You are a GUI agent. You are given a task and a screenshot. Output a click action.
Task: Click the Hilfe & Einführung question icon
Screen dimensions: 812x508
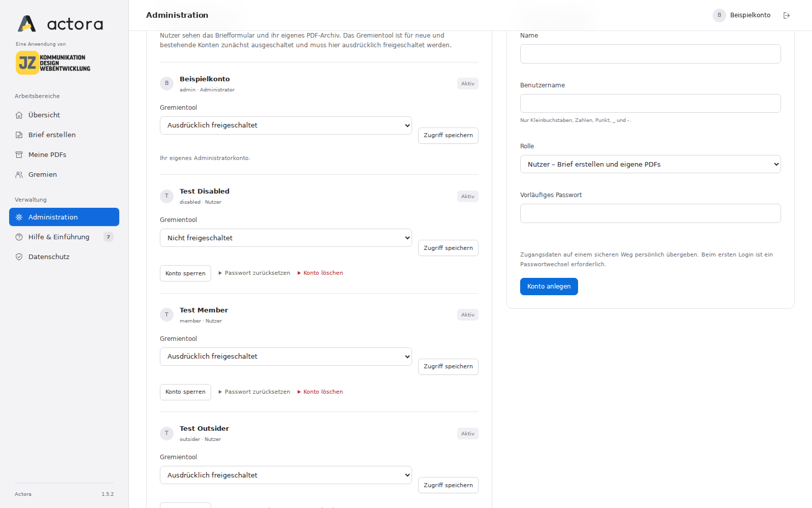tap(19, 237)
